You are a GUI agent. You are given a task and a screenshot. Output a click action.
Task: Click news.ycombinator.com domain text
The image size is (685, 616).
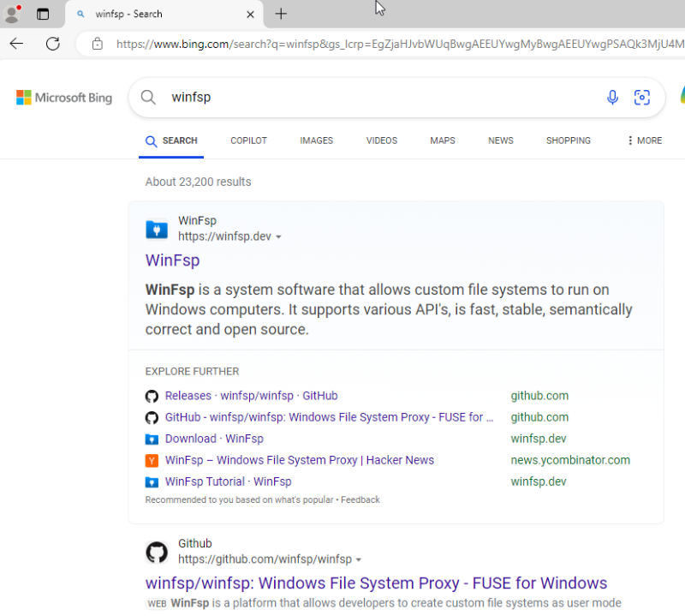click(570, 460)
